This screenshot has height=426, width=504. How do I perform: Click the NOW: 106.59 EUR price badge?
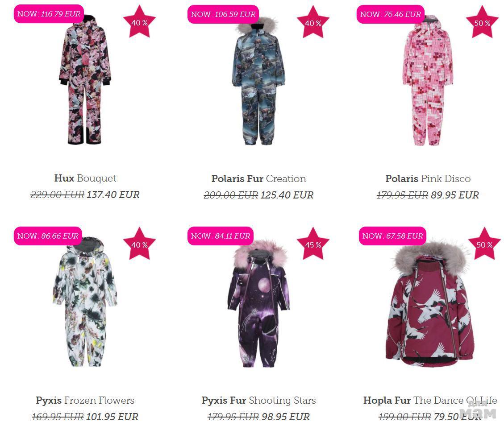pyautogui.click(x=223, y=14)
